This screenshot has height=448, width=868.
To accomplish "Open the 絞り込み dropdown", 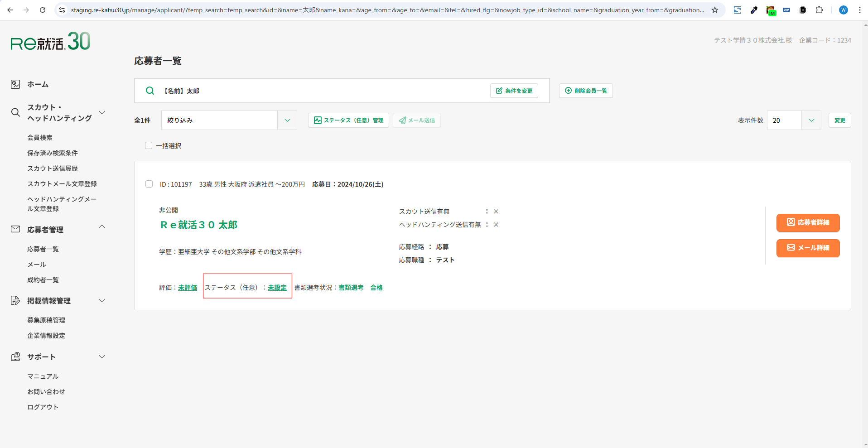I will [229, 120].
